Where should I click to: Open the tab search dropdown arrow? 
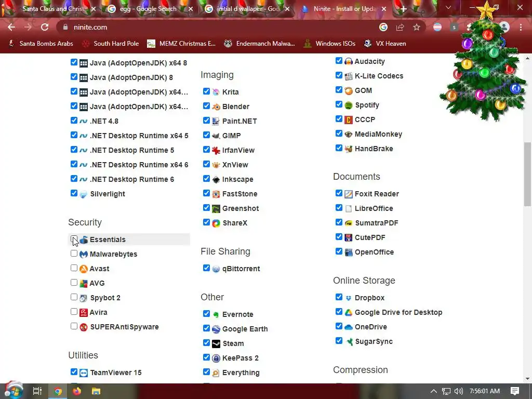coord(448,7)
